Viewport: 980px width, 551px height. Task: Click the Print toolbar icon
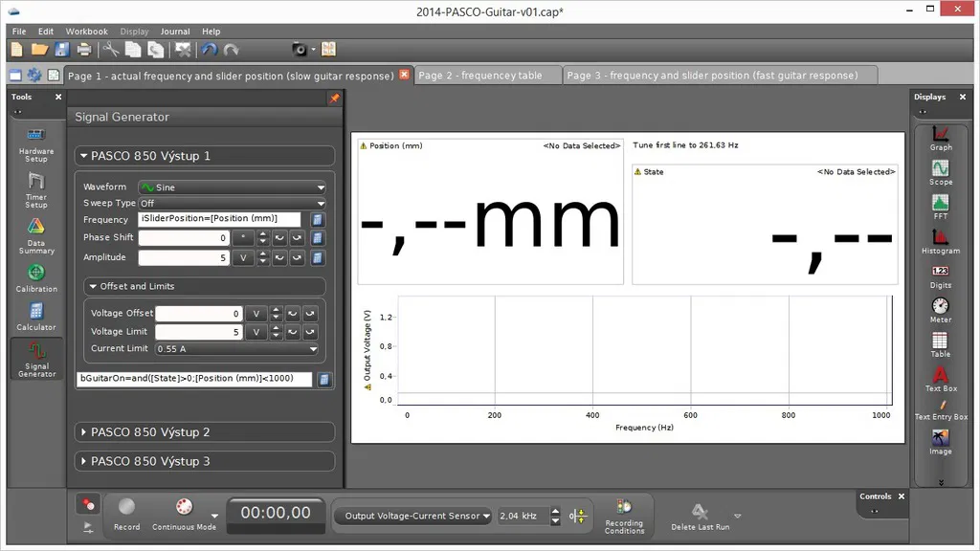(x=84, y=50)
